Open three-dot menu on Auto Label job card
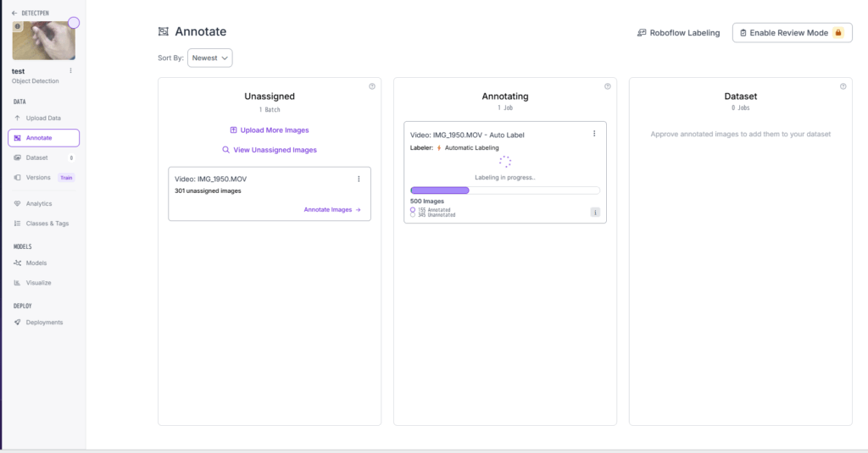 594,134
